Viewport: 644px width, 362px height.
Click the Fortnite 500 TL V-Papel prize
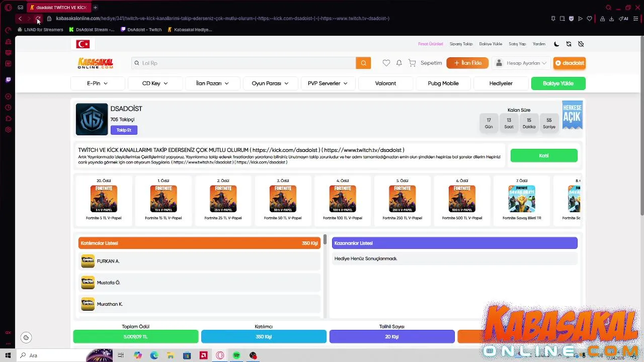462,200
